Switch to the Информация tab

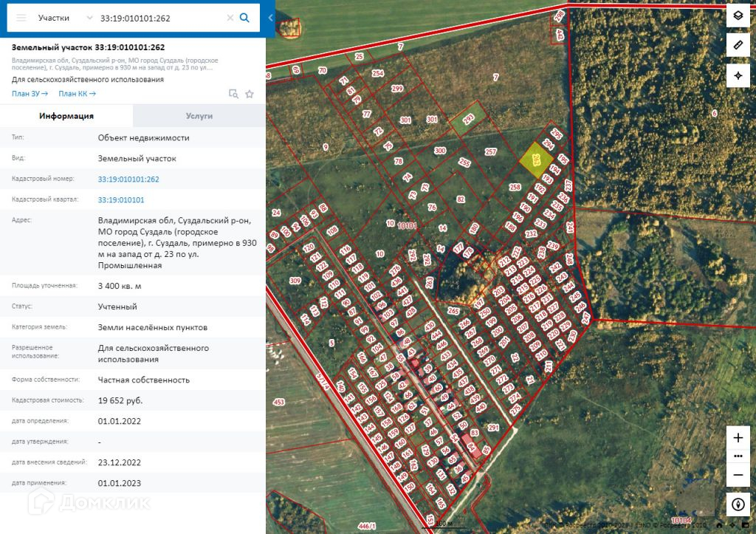click(66, 116)
